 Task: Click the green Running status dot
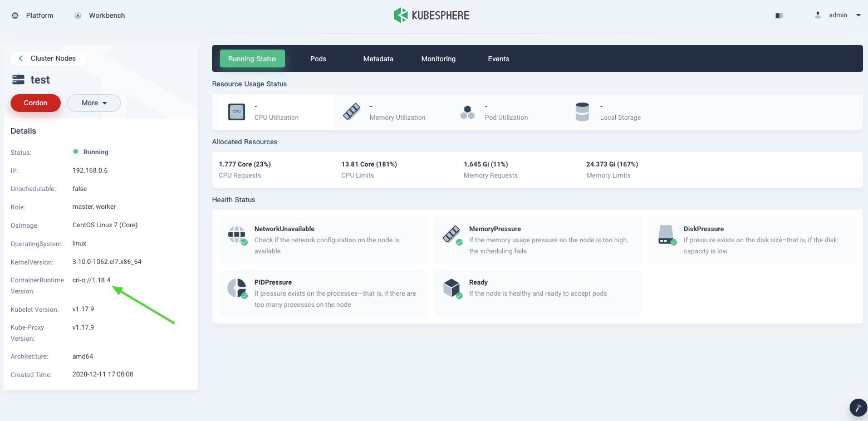pos(76,151)
